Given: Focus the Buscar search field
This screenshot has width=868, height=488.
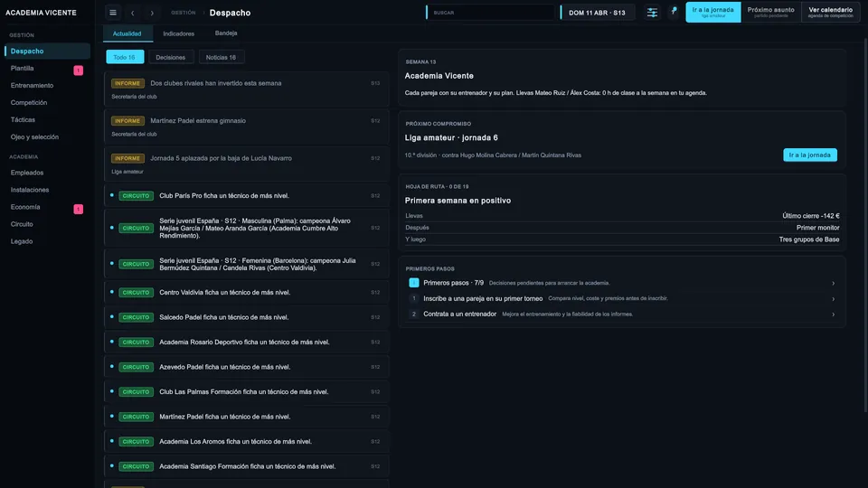Looking at the screenshot, I should coord(490,12).
